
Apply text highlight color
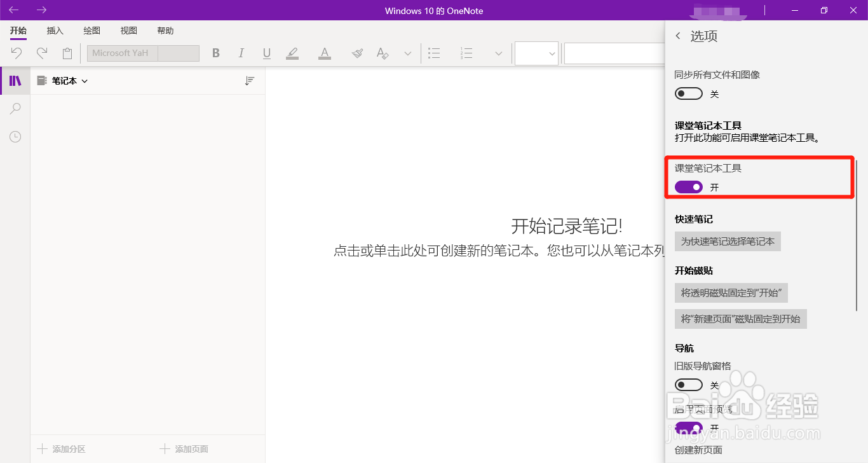[292, 53]
